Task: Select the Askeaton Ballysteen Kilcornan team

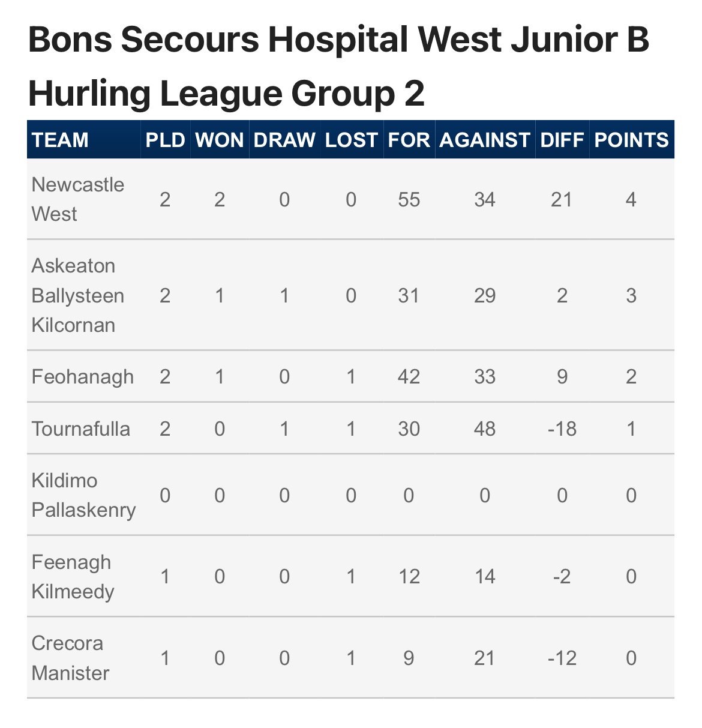Action: [x=77, y=295]
